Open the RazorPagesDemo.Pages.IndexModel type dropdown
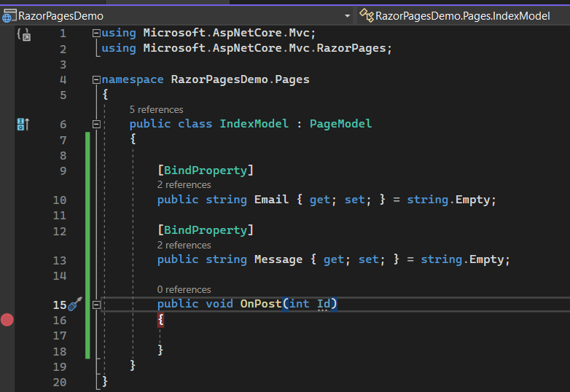570x392 pixels. click(462, 16)
